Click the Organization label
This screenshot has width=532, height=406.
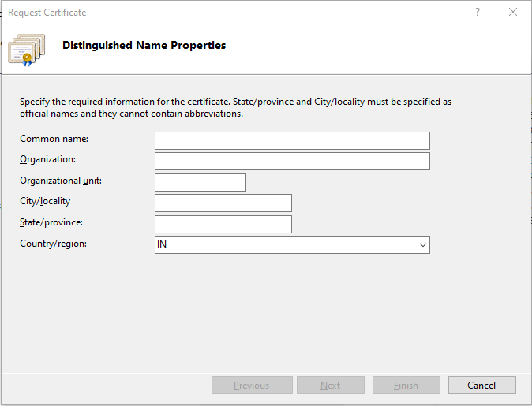point(48,159)
